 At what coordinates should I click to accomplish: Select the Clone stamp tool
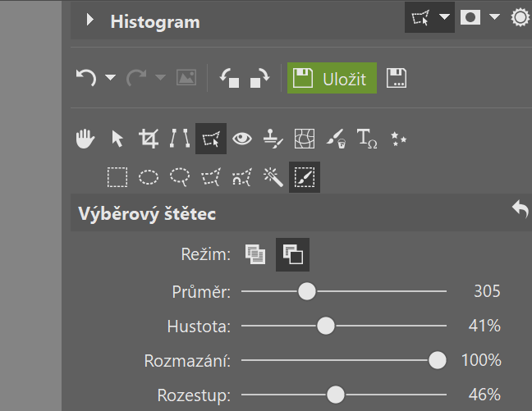pyautogui.click(x=273, y=139)
